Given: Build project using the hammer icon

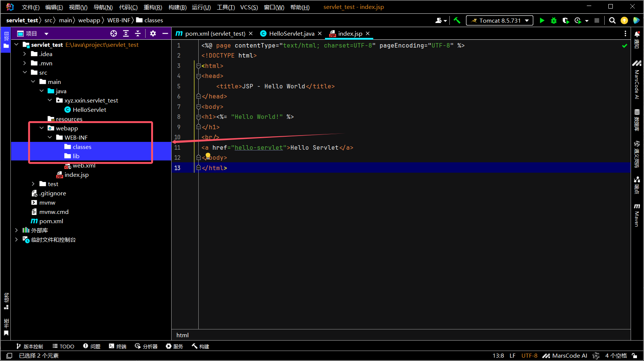Looking at the screenshot, I should [457, 21].
